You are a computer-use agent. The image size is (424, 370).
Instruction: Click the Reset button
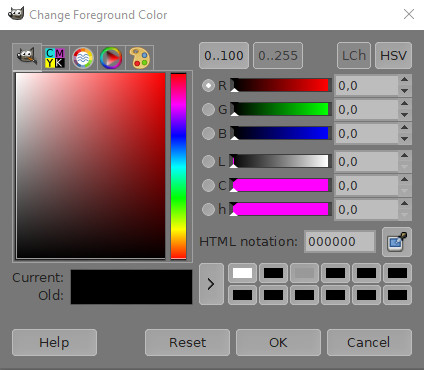tap(187, 343)
